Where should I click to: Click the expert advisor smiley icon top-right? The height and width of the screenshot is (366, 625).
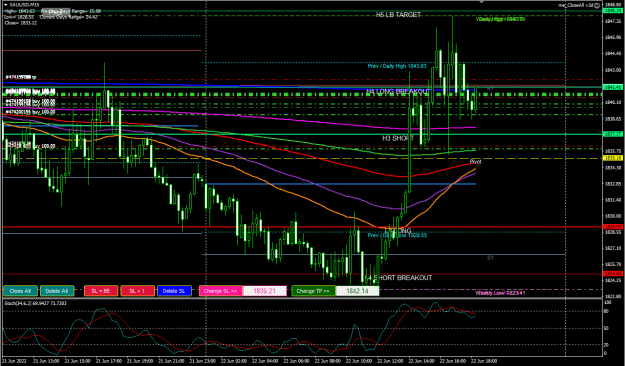tap(597, 5)
